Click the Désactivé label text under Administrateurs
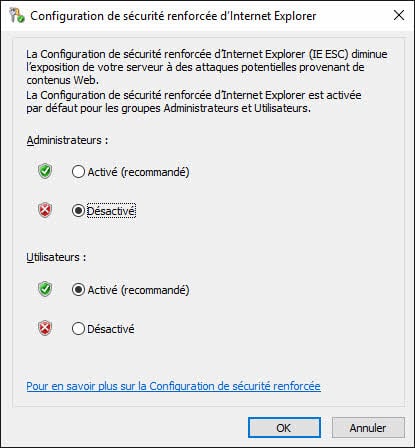 (111, 211)
